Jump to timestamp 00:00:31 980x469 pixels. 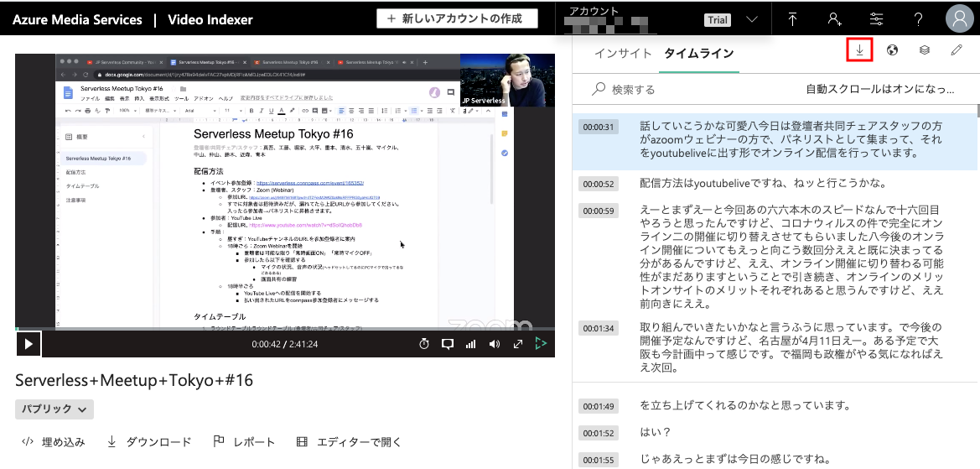598,127
